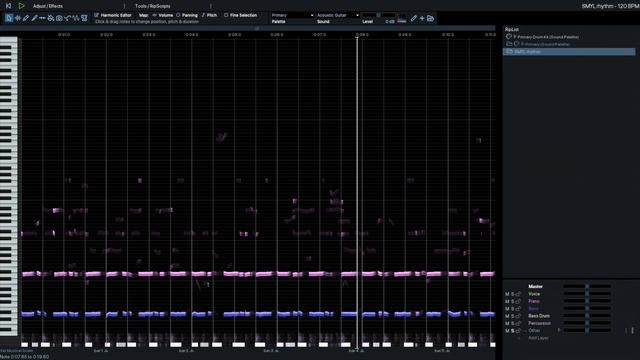Click the open-folder icon beside the plus

430,18
